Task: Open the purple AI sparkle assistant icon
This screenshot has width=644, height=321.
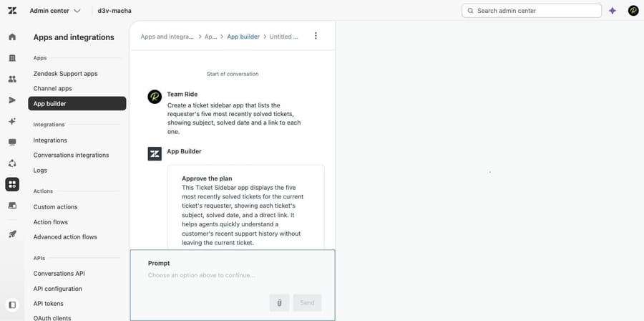Action: [613, 11]
